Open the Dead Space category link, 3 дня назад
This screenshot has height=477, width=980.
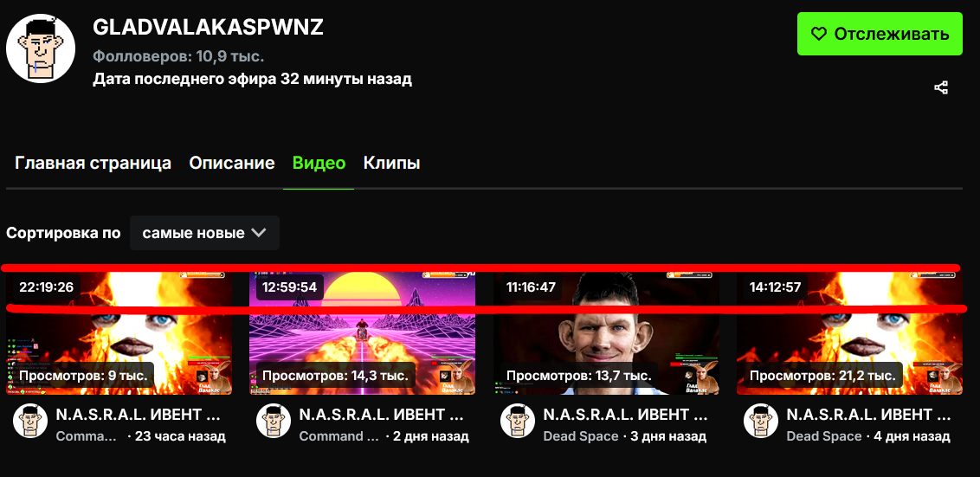click(x=581, y=436)
